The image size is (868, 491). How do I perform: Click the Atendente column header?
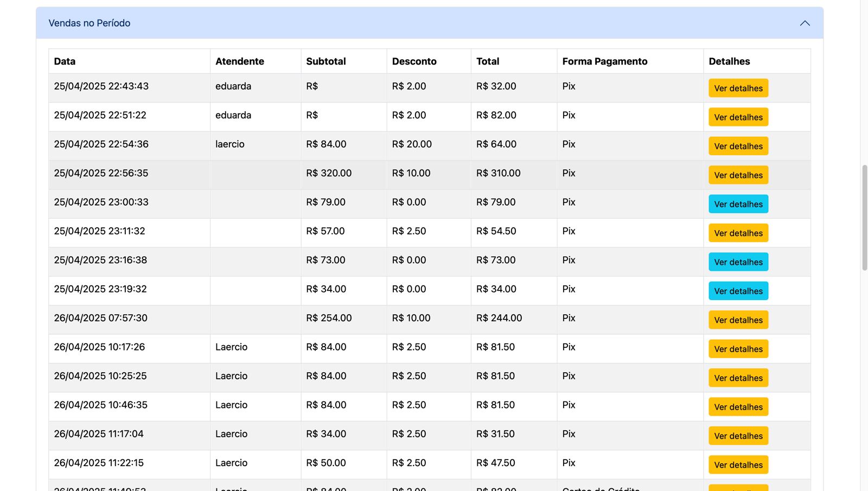[239, 61]
